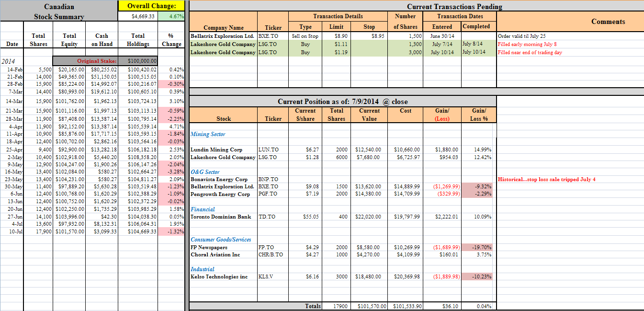The width and height of the screenshot is (644, 311).
Task: Click the Order valid til July 25 comment
Action: click(x=522, y=36)
